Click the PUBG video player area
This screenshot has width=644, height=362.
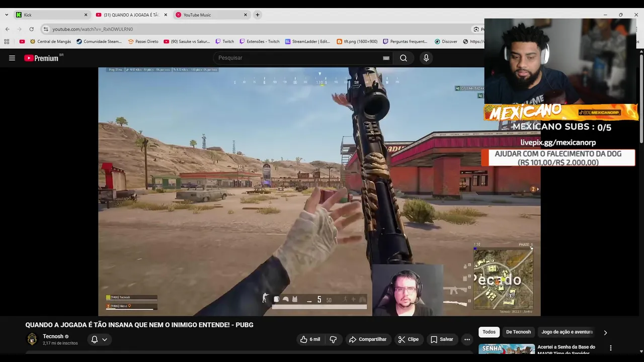tap(319, 192)
